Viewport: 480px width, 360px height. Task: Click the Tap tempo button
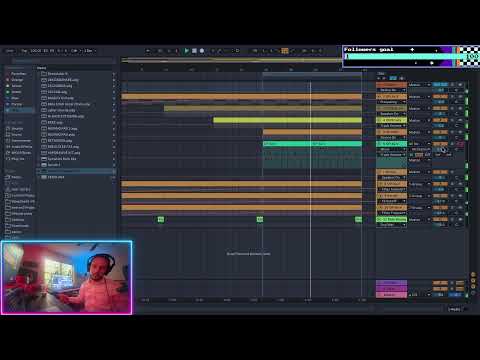[24, 51]
